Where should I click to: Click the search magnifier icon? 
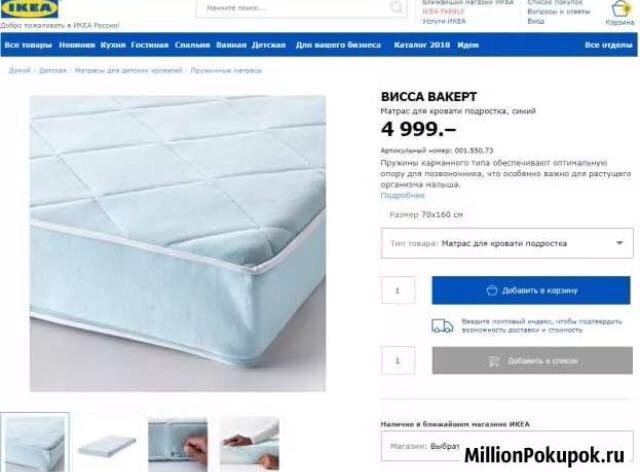point(396,7)
